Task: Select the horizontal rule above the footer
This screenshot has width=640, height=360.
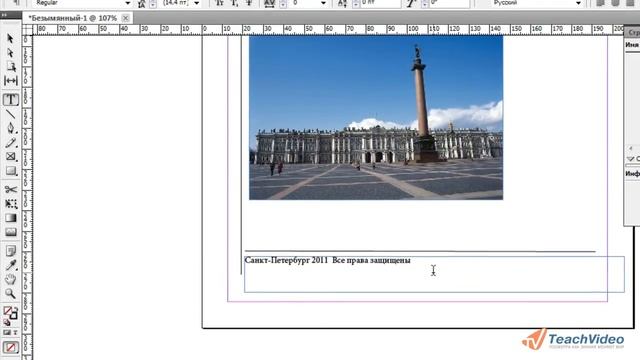Action: [420, 251]
